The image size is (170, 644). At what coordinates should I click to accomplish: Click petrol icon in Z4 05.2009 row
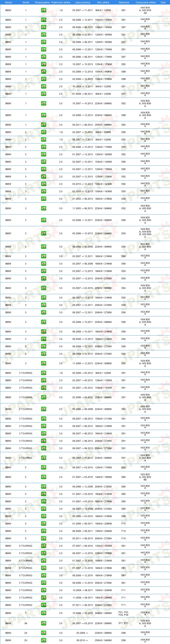[43, 633]
